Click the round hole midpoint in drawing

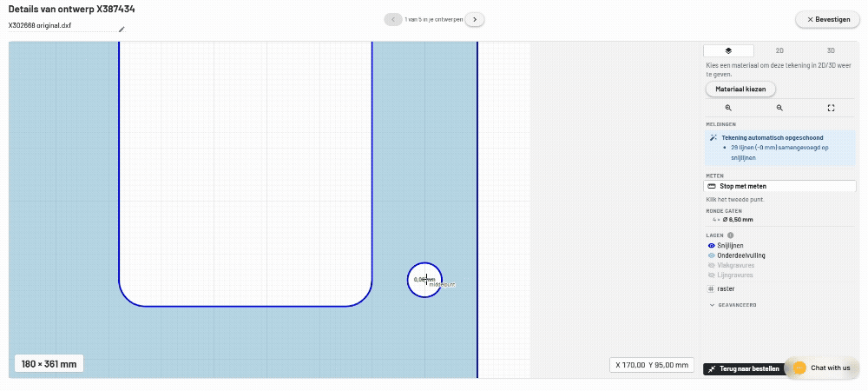tap(425, 280)
